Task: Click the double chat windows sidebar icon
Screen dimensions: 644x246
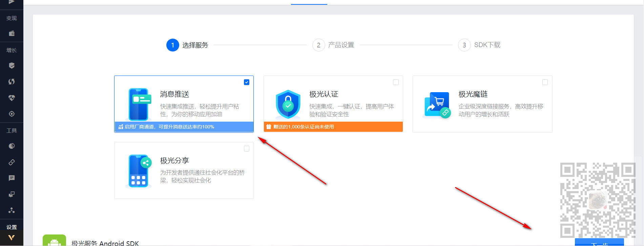Action: (x=12, y=194)
